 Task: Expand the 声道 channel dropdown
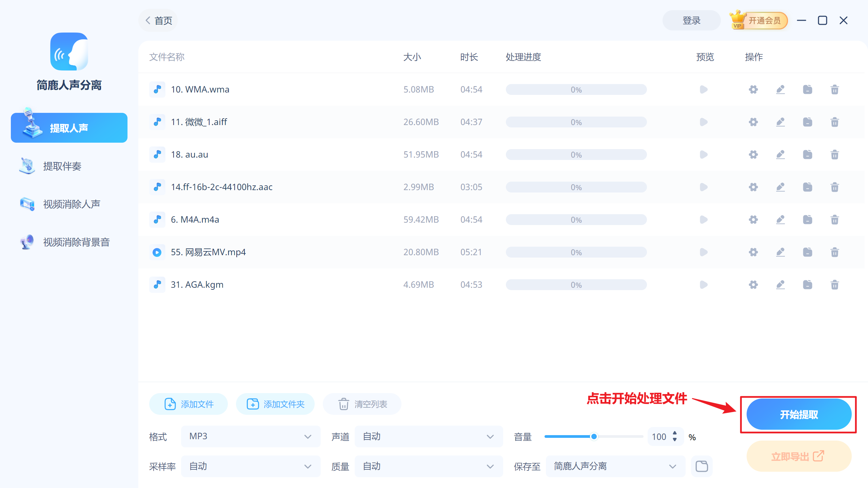(428, 436)
